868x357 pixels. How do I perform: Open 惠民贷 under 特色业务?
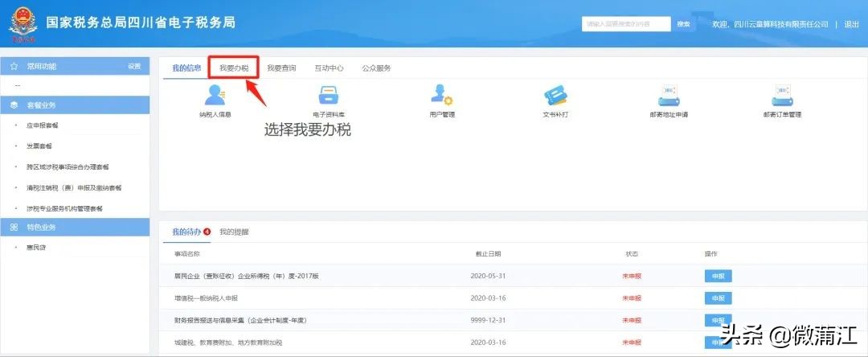[x=36, y=248]
